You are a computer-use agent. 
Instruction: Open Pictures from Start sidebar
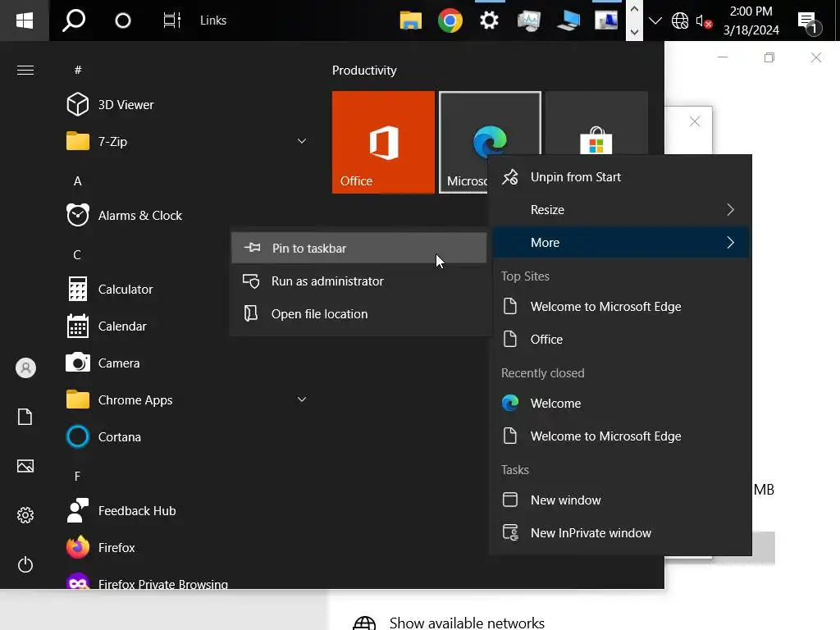point(25,466)
